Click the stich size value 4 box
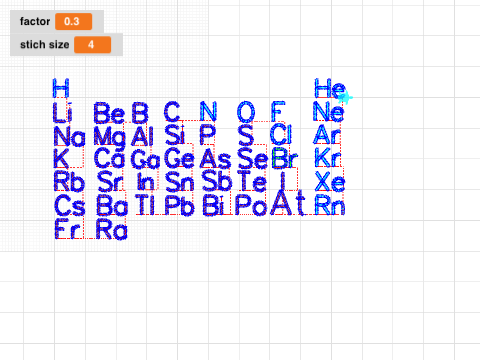The image size is (480, 360). click(x=92, y=45)
